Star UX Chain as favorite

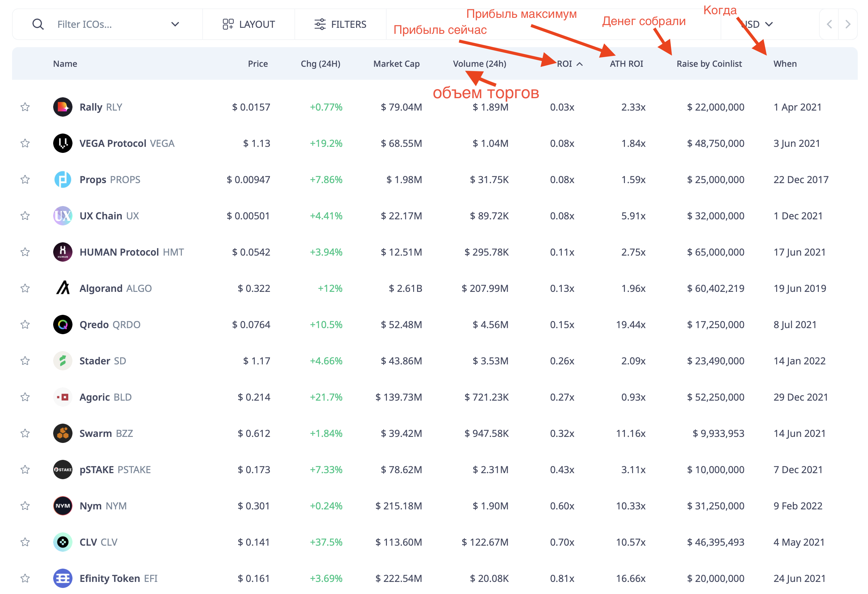25,216
